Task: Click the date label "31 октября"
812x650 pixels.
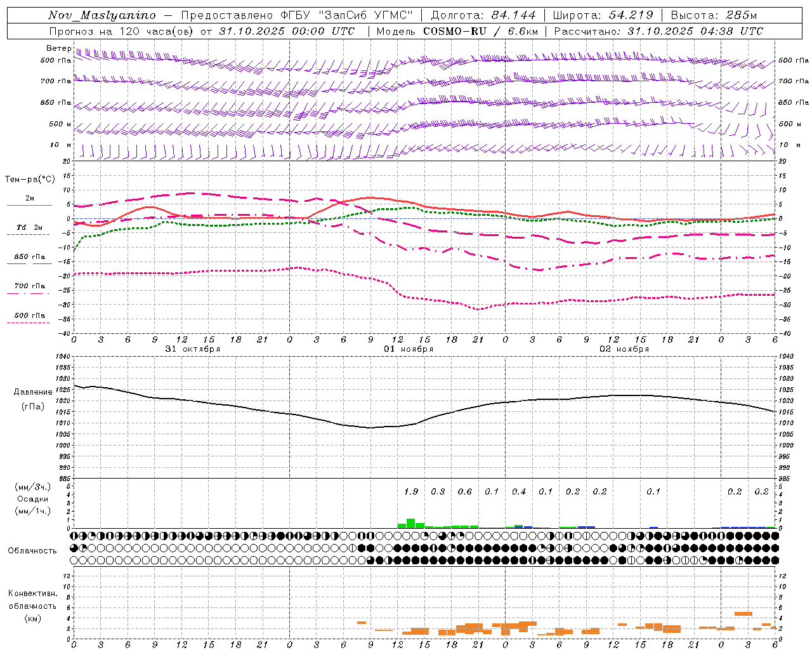Action: click(x=193, y=349)
